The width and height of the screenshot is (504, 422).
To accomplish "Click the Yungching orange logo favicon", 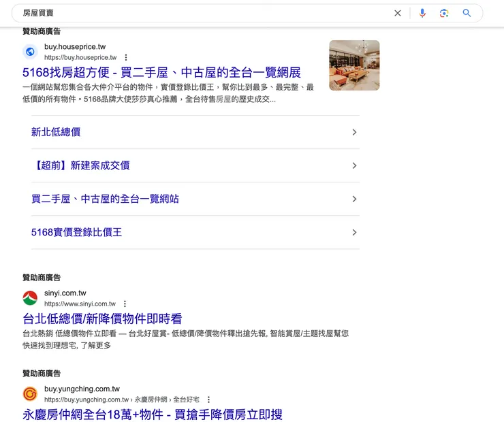I will (x=30, y=393).
